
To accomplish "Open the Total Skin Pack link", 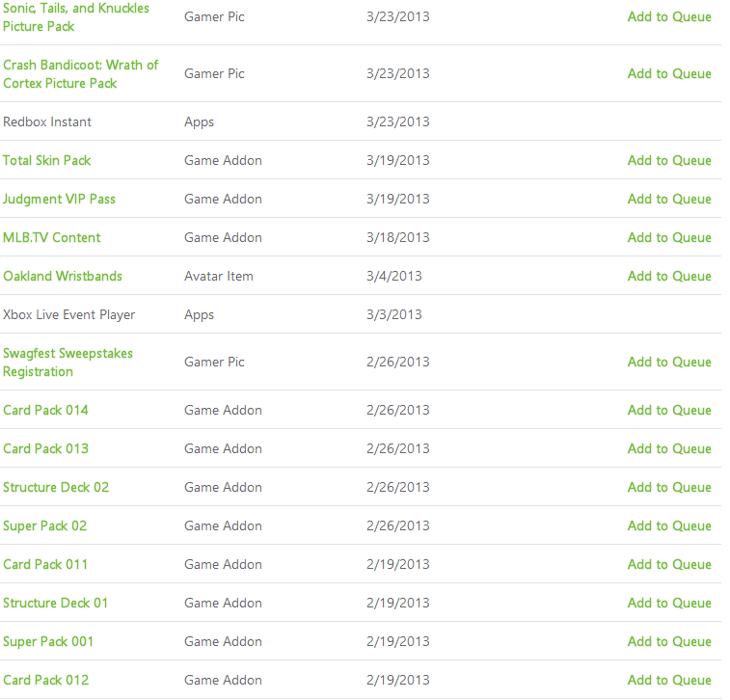I will (46, 161).
